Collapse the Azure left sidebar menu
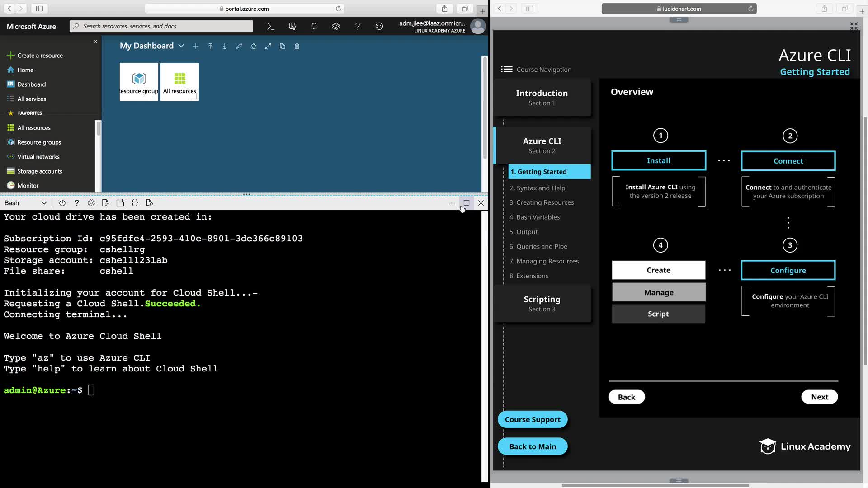The height and width of the screenshot is (488, 868). [95, 42]
